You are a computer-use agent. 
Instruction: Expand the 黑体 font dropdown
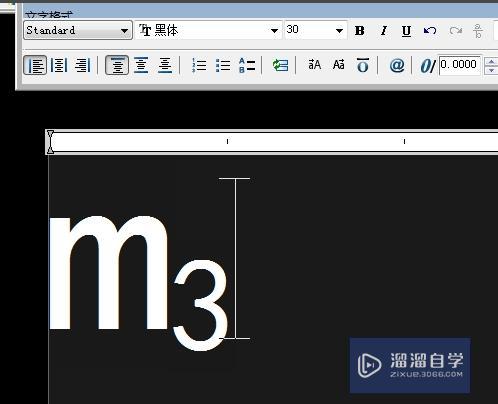(x=209, y=30)
